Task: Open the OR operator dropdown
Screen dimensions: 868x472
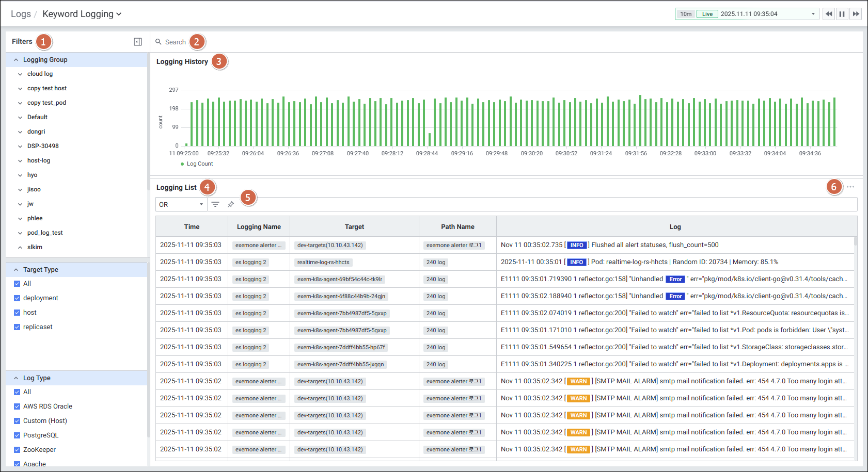Action: (x=181, y=205)
